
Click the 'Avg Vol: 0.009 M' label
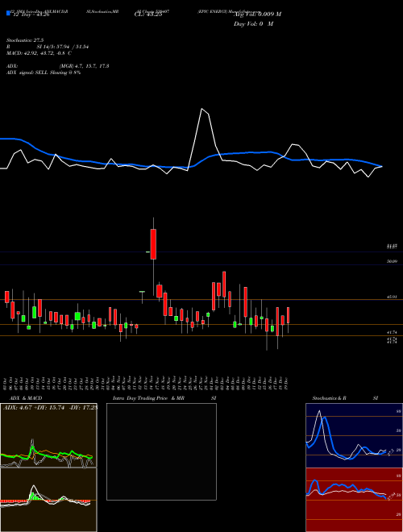(x=257, y=15)
